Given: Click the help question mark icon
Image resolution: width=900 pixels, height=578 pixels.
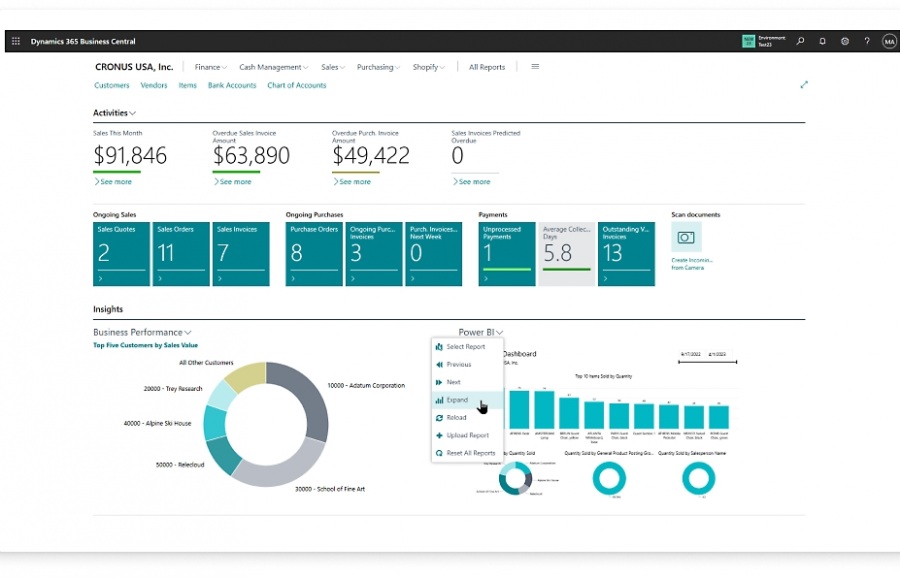Looking at the screenshot, I should pos(866,41).
